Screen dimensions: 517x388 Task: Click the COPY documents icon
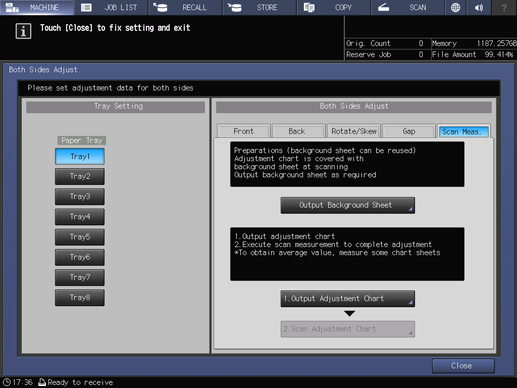point(309,7)
